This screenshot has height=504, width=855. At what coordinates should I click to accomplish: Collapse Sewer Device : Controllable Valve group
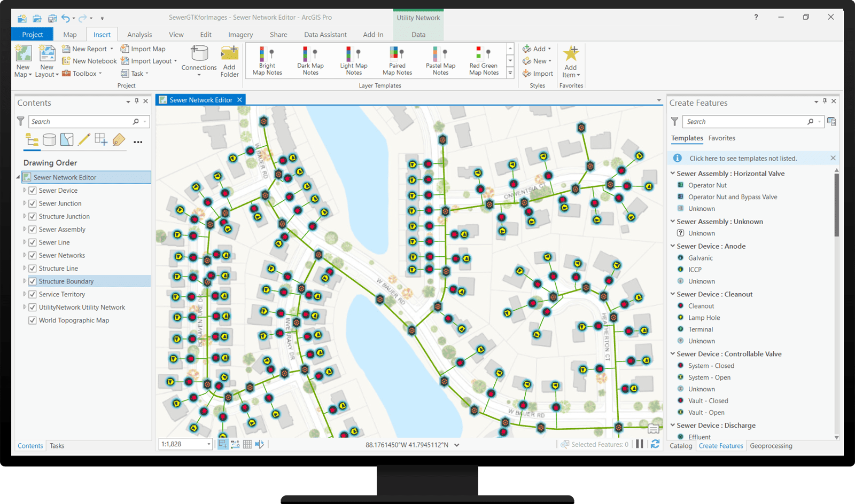click(x=673, y=354)
